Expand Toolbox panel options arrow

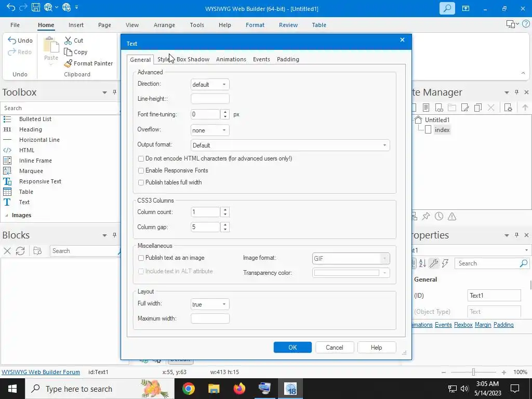pyautogui.click(x=104, y=92)
